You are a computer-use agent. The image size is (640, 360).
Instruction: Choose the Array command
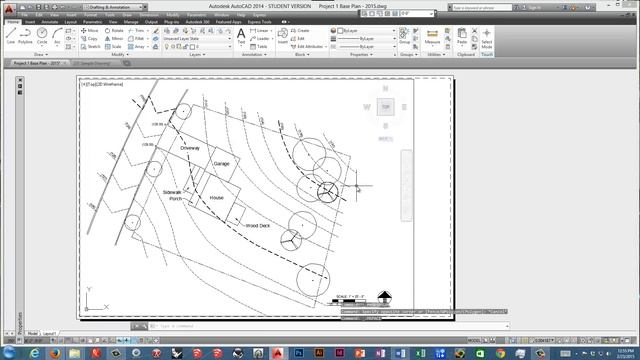(136, 47)
